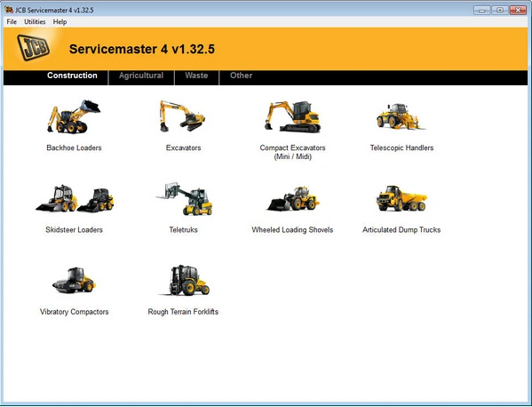Click the Excavators text label
Screen dimensions: 532x407
[183, 148]
